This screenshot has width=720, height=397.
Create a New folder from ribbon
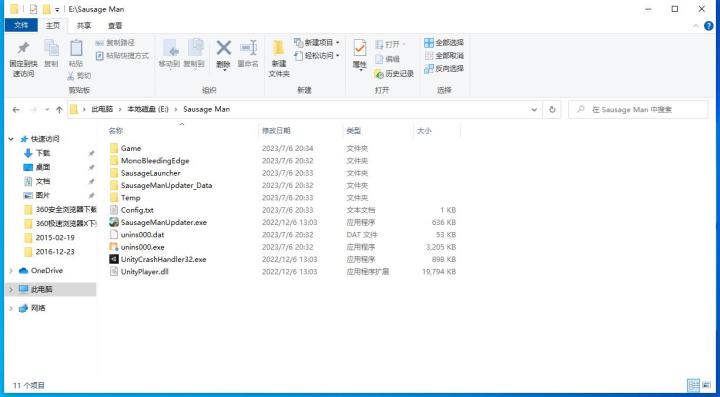279,59
